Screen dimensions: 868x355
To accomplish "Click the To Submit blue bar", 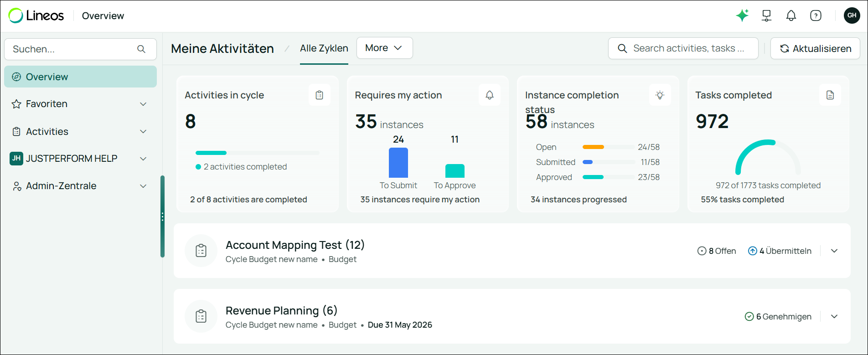I will (x=398, y=163).
